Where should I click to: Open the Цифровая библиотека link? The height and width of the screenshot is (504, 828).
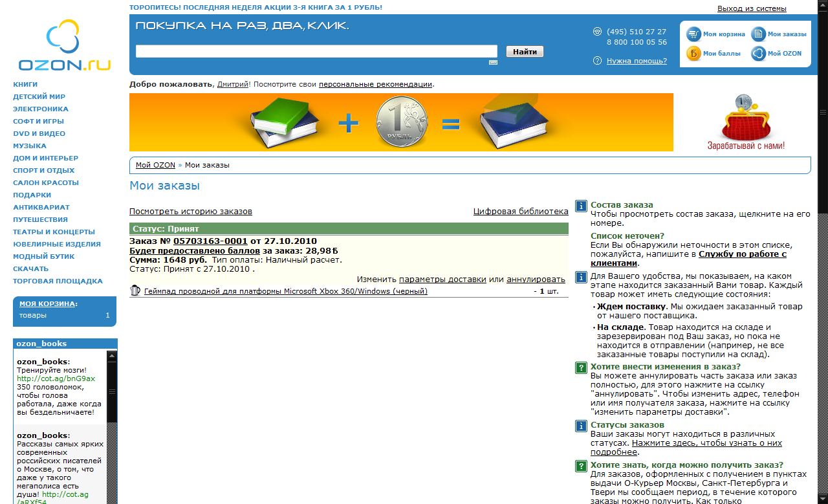point(521,212)
